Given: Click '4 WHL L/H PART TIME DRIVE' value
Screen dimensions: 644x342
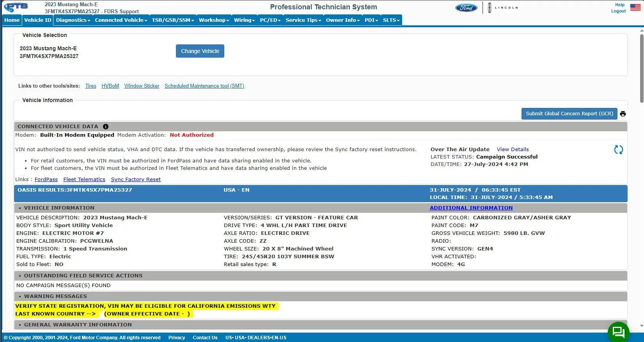Looking at the screenshot, I should [x=304, y=226].
